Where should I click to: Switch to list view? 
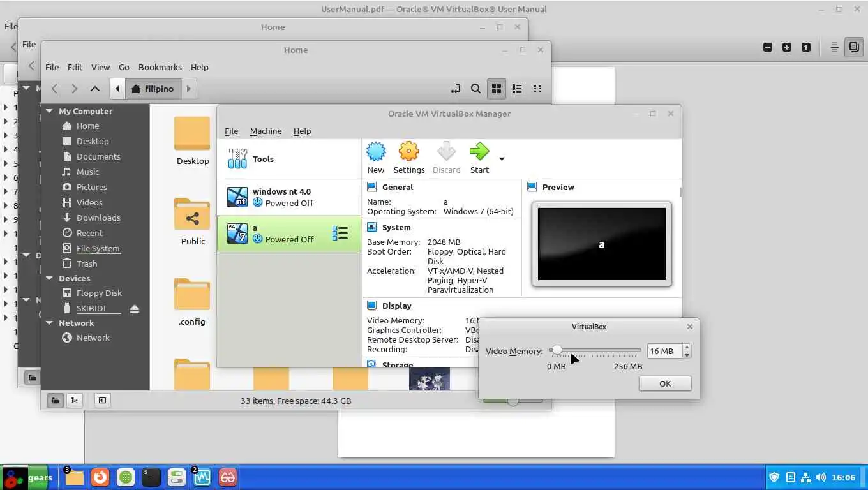click(x=517, y=89)
